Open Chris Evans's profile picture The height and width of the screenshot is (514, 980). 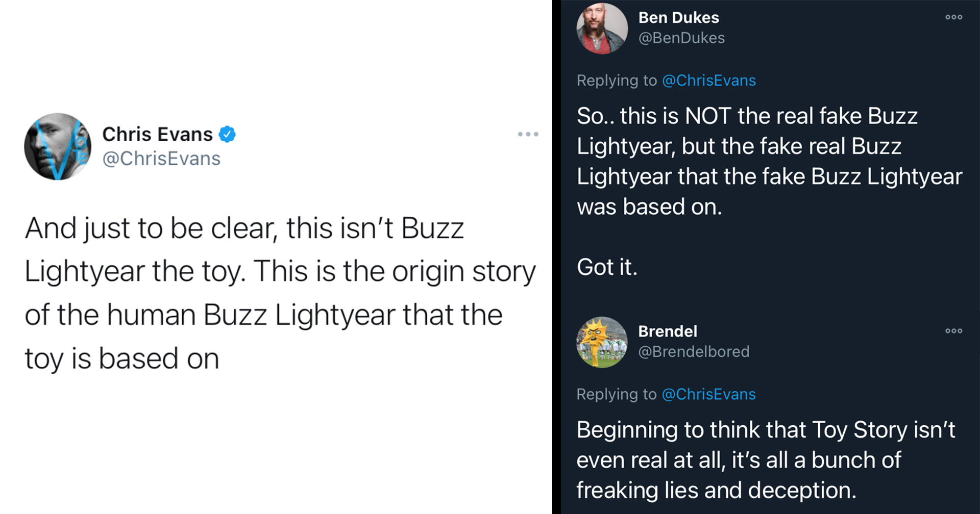[58, 147]
